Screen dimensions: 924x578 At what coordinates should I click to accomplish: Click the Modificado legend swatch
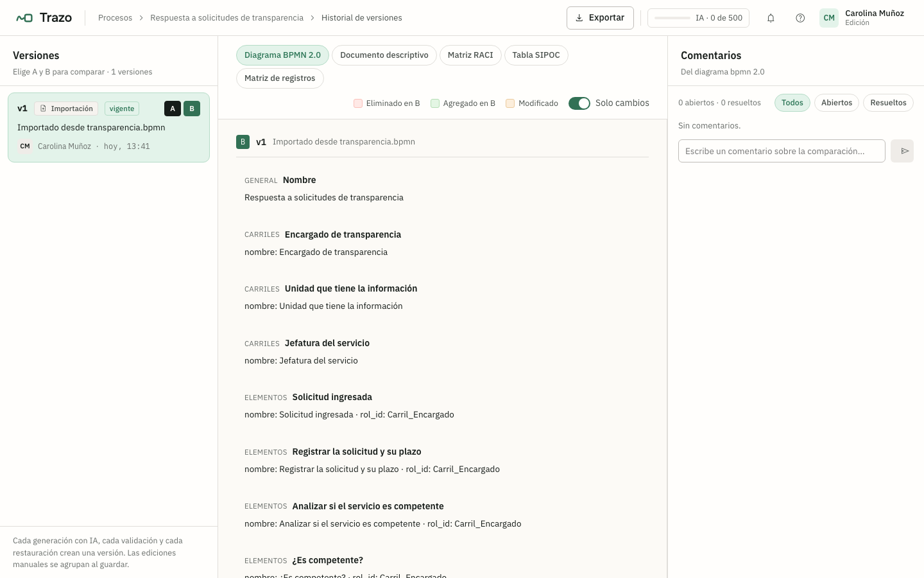click(x=510, y=103)
